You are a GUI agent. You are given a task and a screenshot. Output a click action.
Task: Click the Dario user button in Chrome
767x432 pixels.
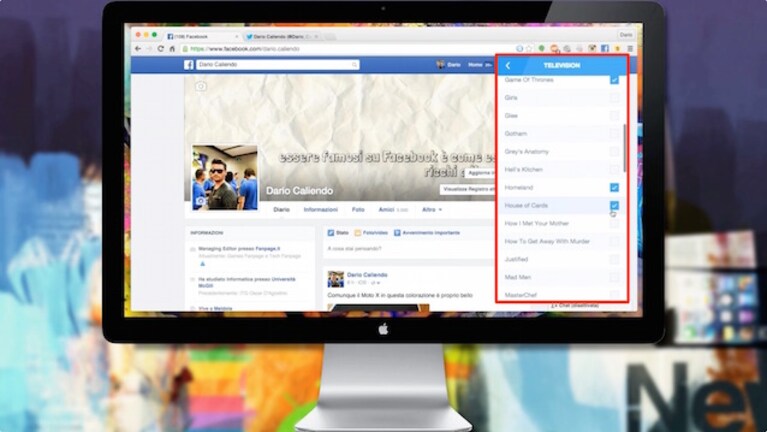626,35
